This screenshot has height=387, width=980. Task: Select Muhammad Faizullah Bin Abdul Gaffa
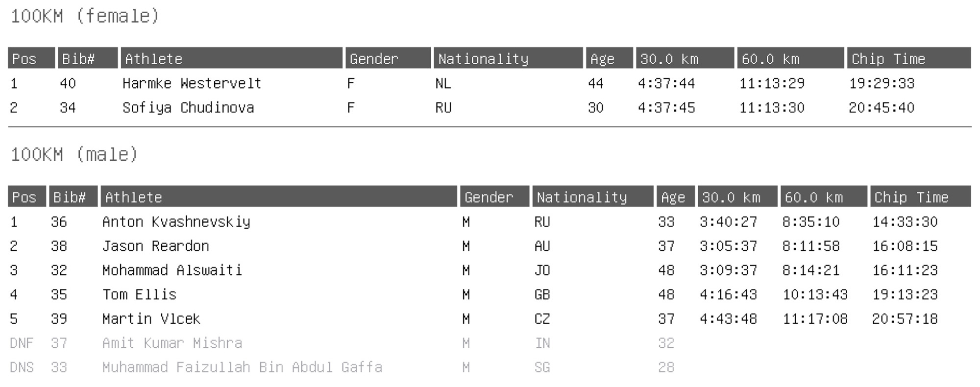pos(242,367)
